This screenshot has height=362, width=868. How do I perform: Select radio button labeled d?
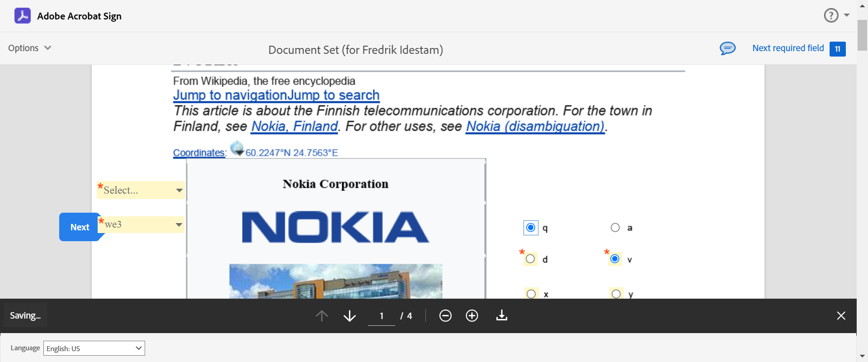pyautogui.click(x=530, y=259)
